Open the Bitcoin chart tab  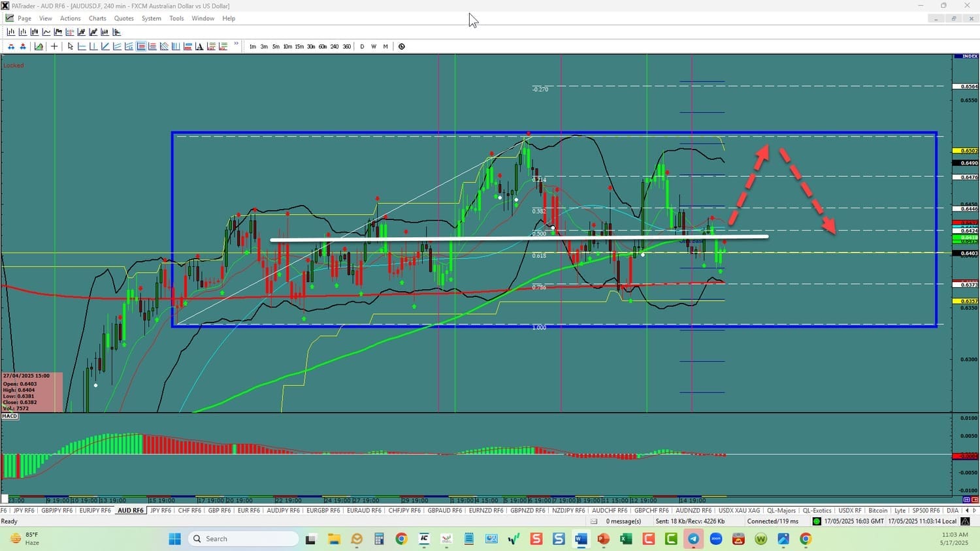point(877,511)
